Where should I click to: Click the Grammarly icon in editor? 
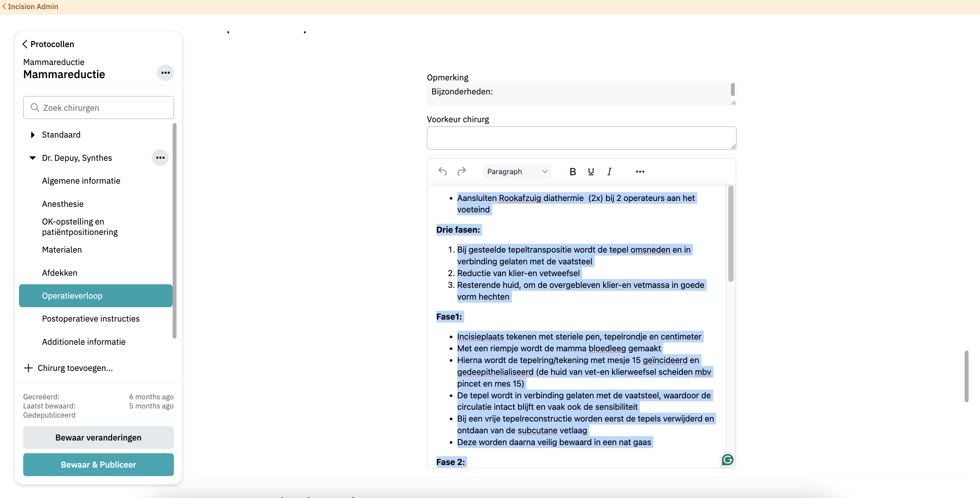click(x=727, y=460)
